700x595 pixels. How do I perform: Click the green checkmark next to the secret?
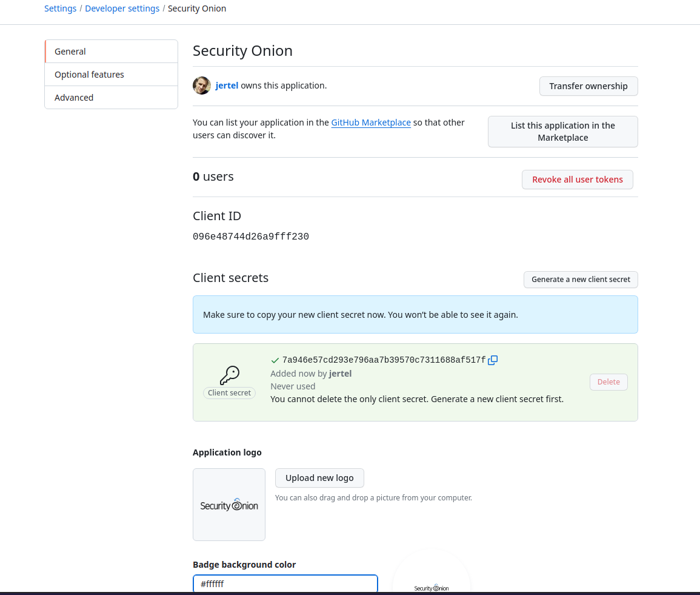pyautogui.click(x=275, y=360)
